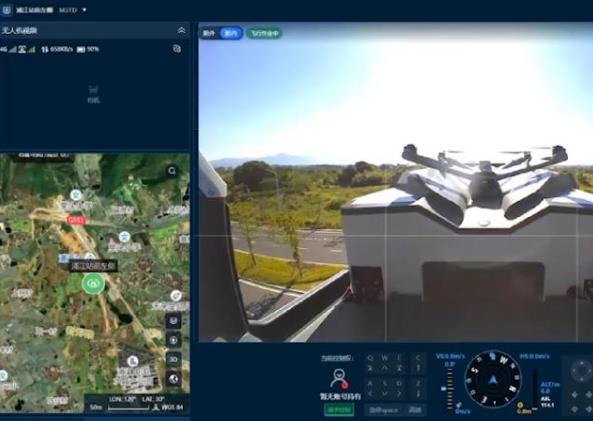Click the globe icon on map

coord(173,378)
